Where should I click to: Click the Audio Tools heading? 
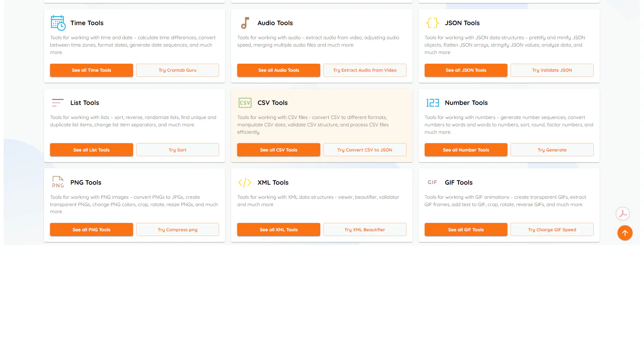275,23
